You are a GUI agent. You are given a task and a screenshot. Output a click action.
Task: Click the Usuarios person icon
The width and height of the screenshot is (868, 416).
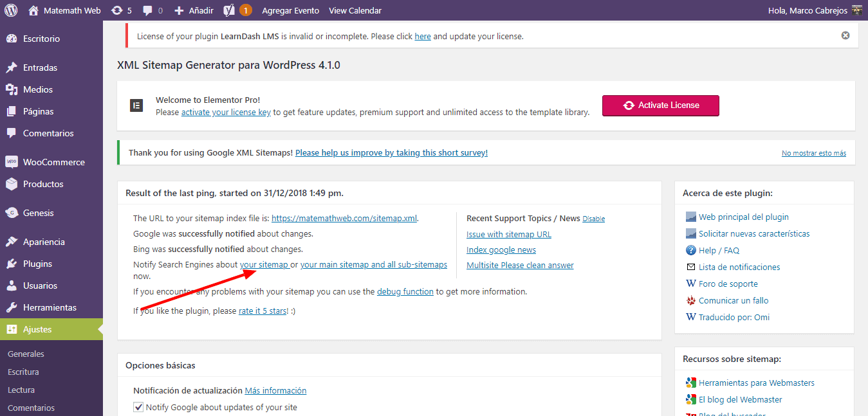12,285
